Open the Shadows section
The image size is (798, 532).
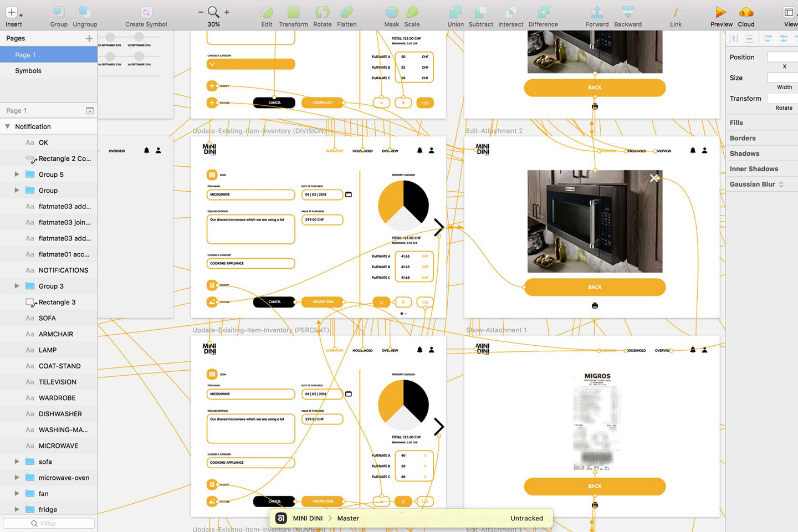[x=744, y=154]
